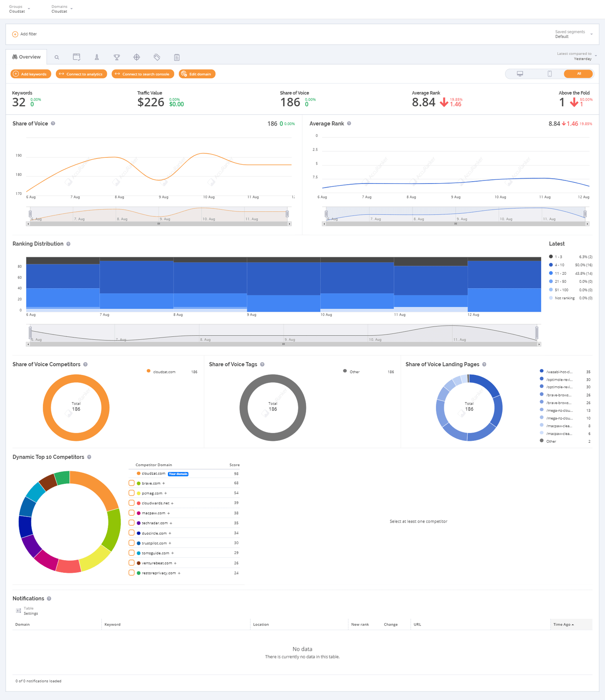Viewport: 605px width, 700px height.
Task: Check the trustpilot.com competitor checkbox
Action: coord(132,543)
